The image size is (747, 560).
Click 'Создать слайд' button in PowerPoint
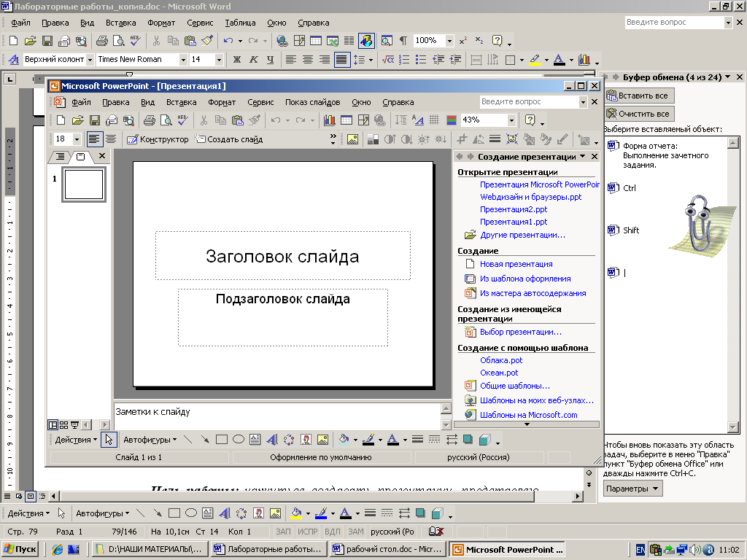[229, 139]
